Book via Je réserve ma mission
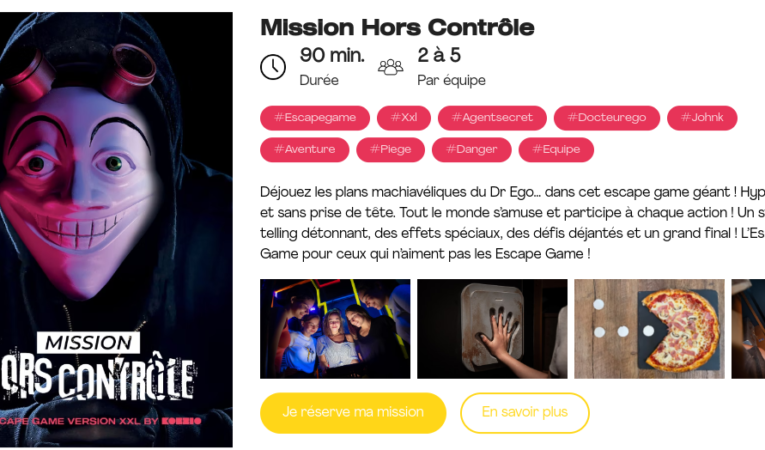Viewport: 765px width, 450px height. point(353,412)
